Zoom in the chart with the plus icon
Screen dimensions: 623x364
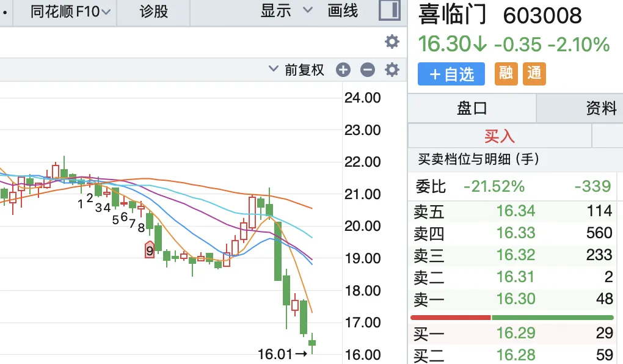[343, 70]
